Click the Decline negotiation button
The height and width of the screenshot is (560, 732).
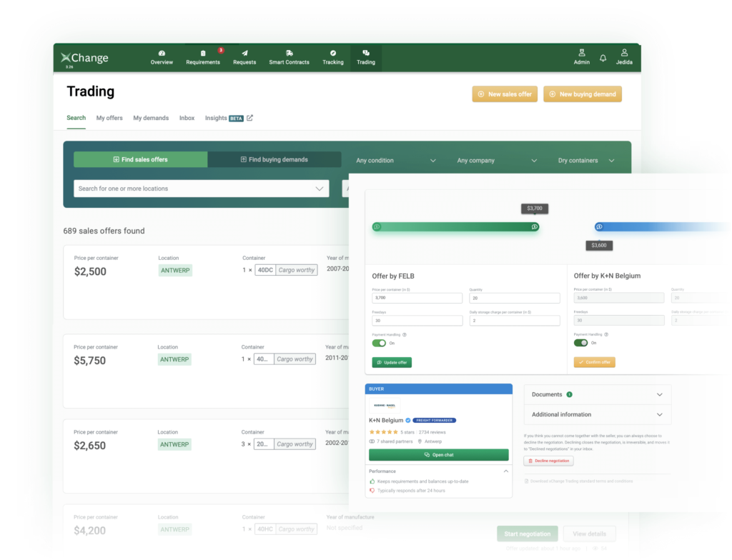(548, 461)
